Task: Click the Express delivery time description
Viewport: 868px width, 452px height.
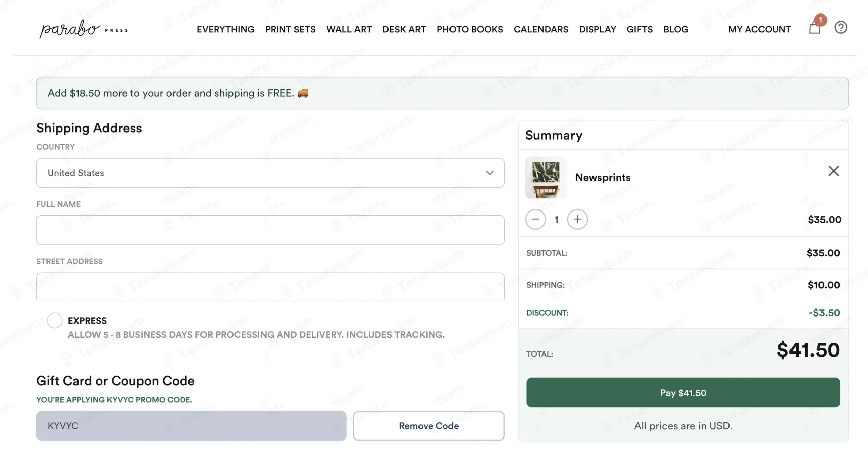Action: (256, 335)
